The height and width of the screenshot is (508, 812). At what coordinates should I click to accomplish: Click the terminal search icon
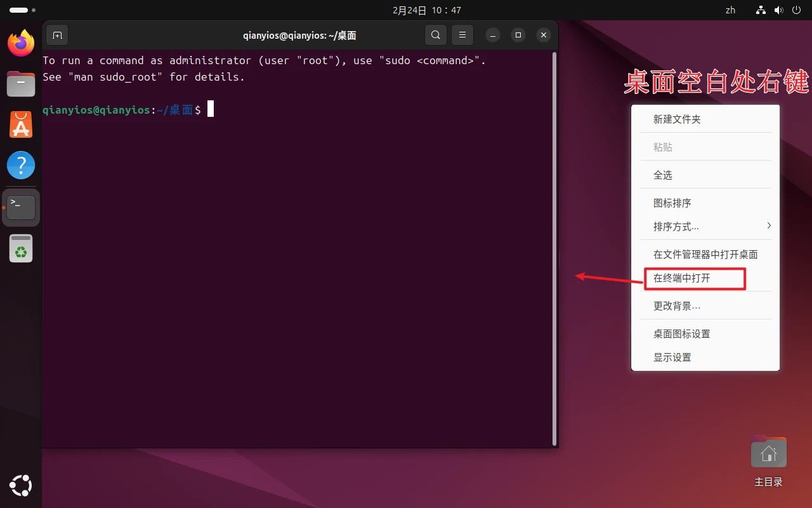435,36
